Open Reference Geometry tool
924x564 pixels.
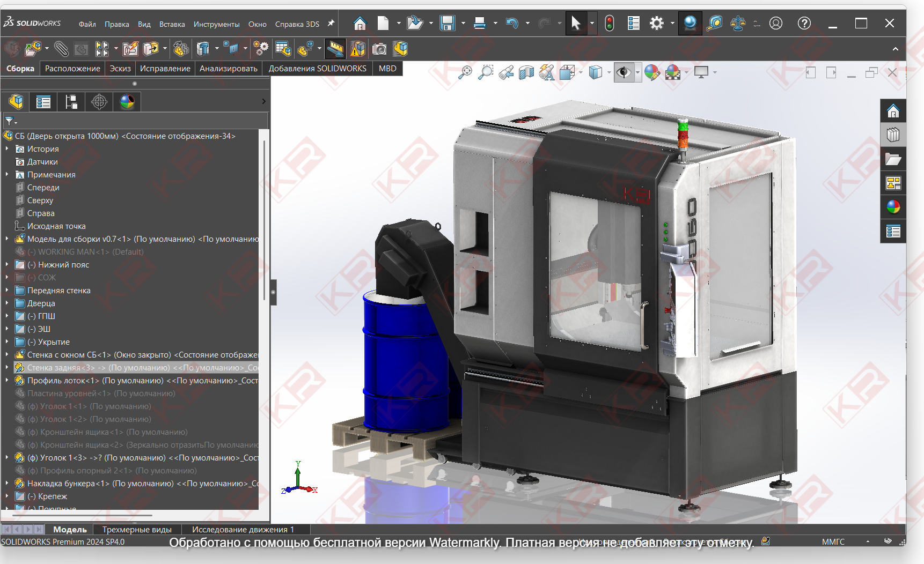click(x=231, y=49)
